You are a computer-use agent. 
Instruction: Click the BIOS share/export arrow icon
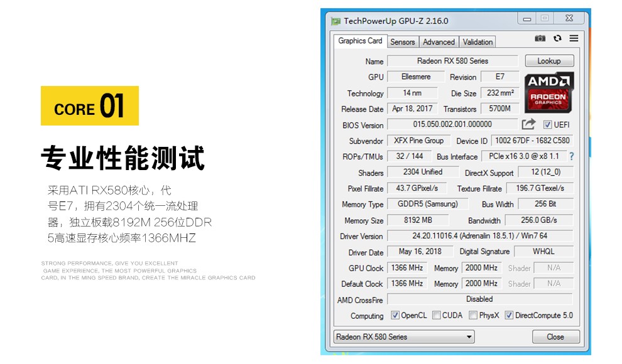pos(528,124)
